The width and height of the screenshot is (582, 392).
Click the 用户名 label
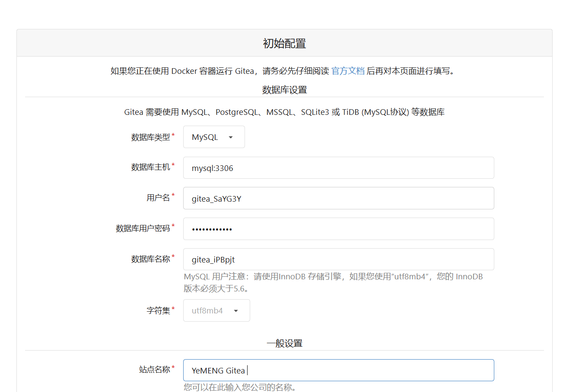(158, 198)
